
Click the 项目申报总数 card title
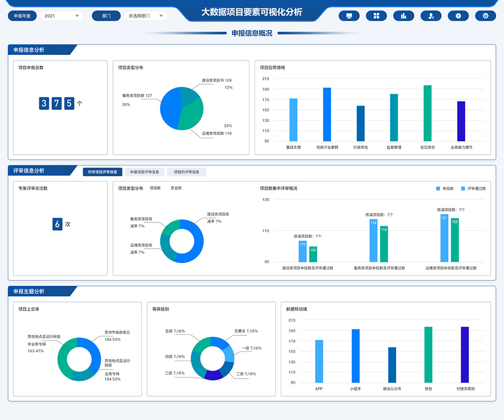31,68
